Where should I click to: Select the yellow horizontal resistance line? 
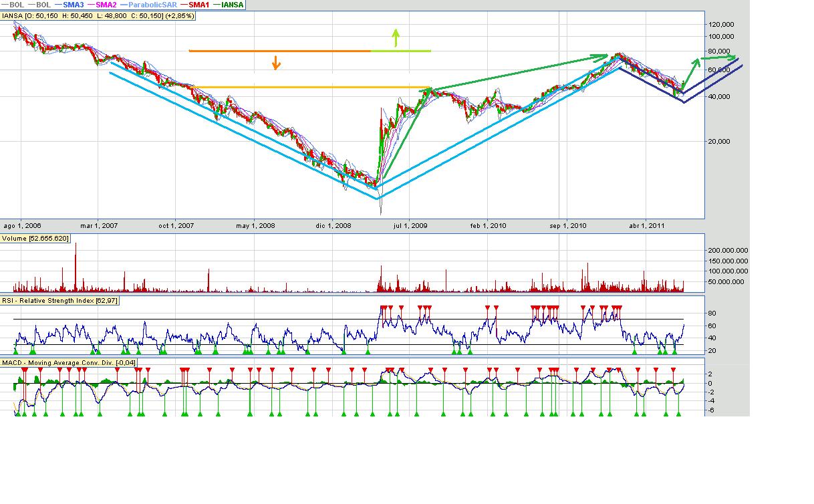[301, 87]
